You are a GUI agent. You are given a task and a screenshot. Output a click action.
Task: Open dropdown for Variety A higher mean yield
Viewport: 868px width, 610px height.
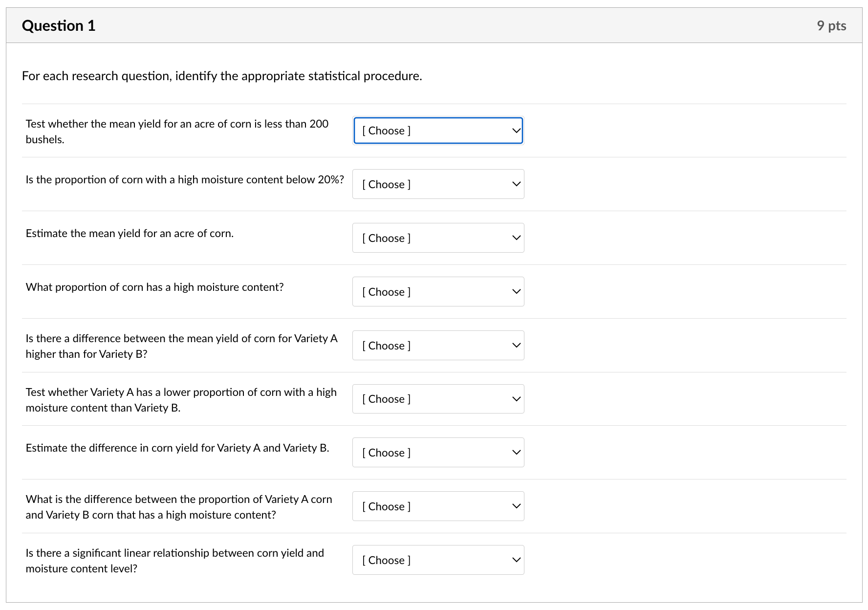point(438,346)
